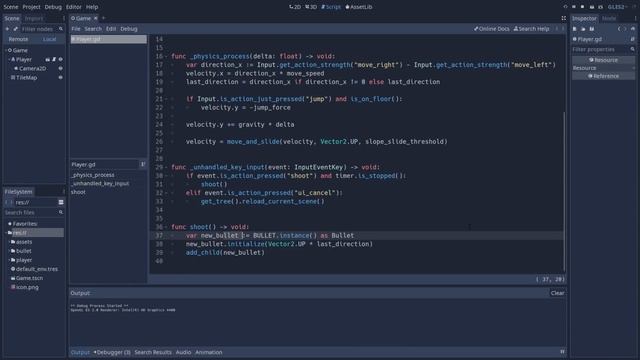The height and width of the screenshot is (360, 640).
Task: Click the Filter nodes search magnifier
Action: [x=61, y=29]
